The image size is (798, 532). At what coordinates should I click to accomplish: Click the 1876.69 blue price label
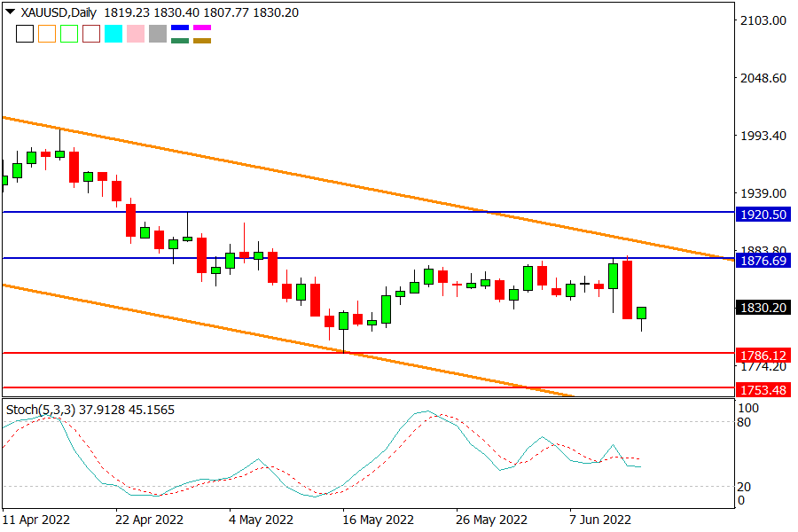pyautogui.click(x=763, y=261)
